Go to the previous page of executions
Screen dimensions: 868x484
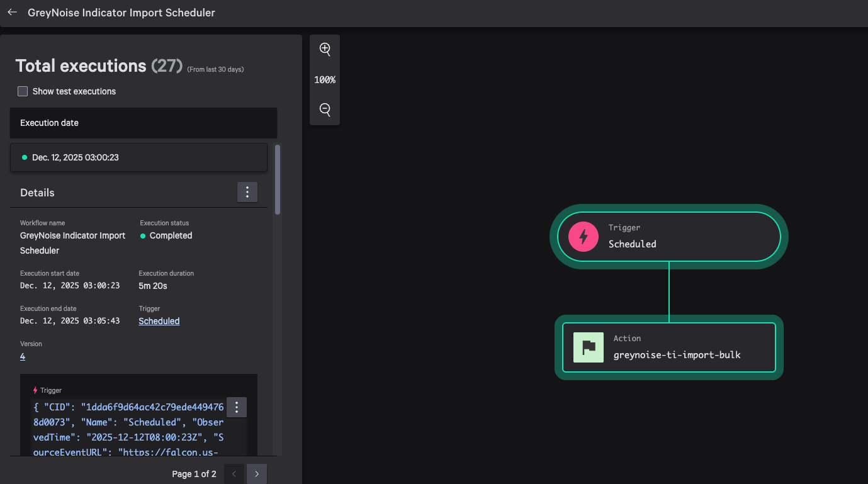234,474
